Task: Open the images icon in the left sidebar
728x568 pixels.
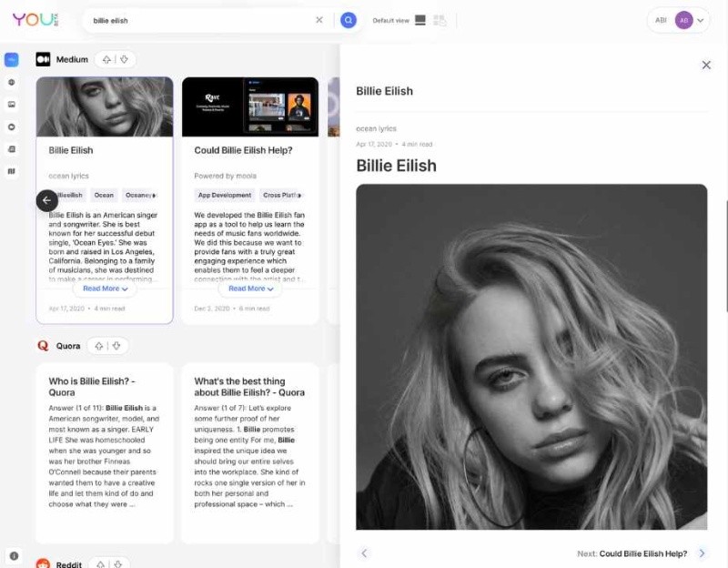Action: (12, 104)
